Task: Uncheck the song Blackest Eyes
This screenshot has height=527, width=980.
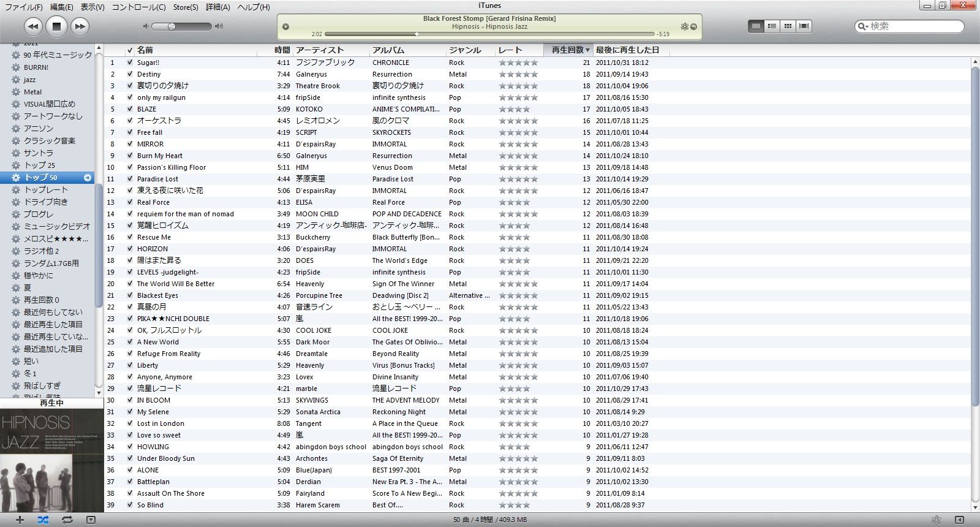Action: (130, 295)
